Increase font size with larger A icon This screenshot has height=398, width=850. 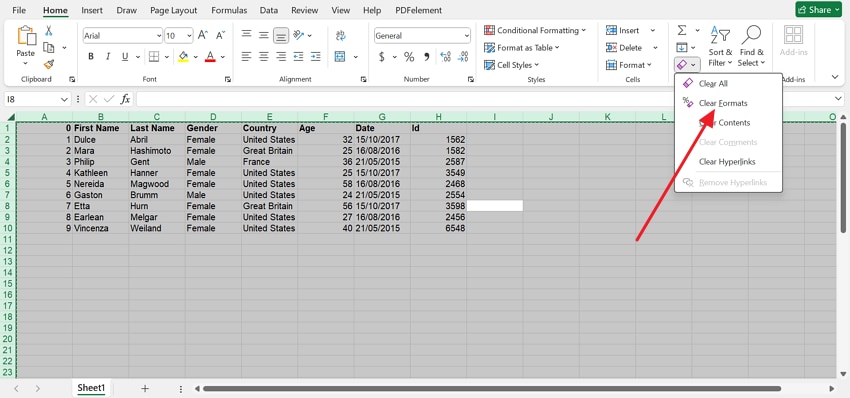(x=203, y=36)
